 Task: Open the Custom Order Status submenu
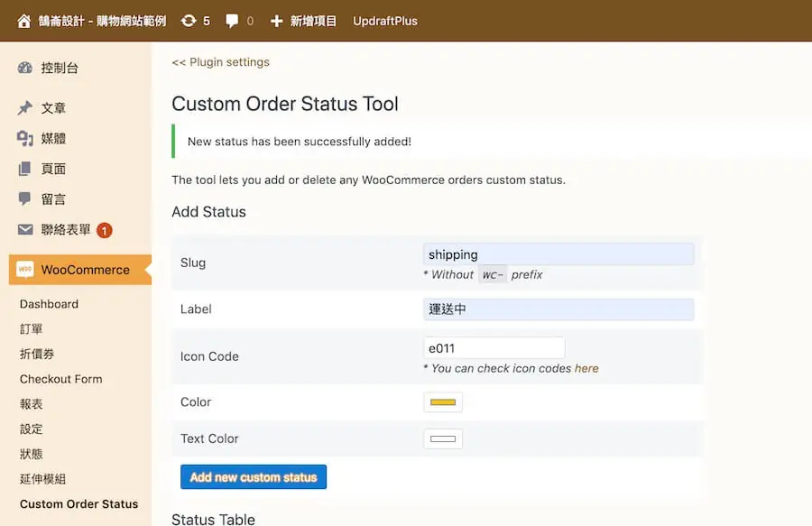click(x=78, y=503)
